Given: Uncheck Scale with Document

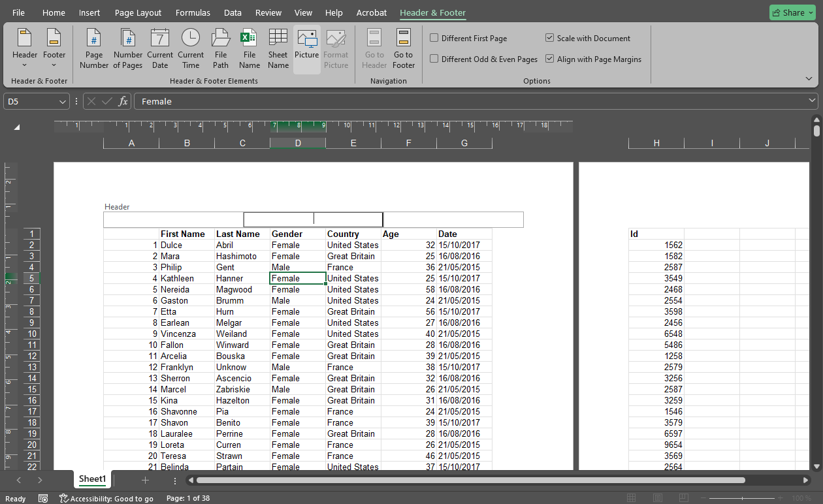Looking at the screenshot, I should tap(588, 38).
